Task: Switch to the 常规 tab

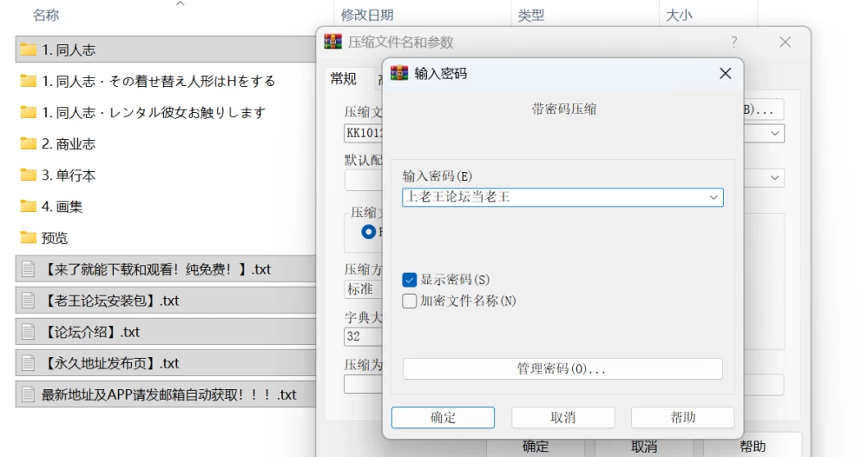Action: [343, 79]
